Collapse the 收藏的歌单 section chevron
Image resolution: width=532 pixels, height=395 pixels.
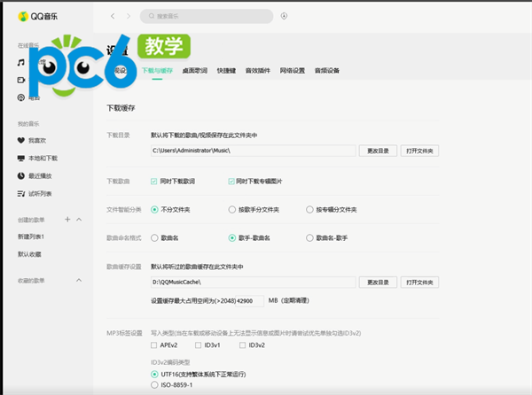pyautogui.click(x=79, y=280)
